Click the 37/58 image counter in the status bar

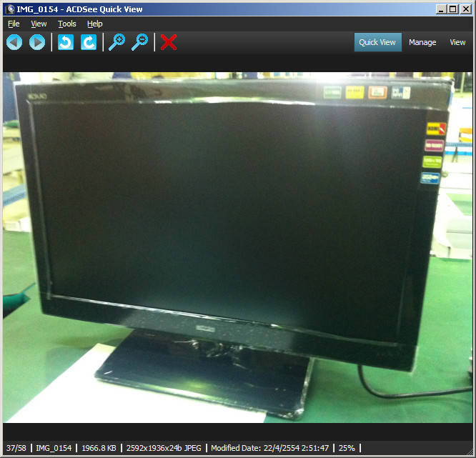coord(16,448)
